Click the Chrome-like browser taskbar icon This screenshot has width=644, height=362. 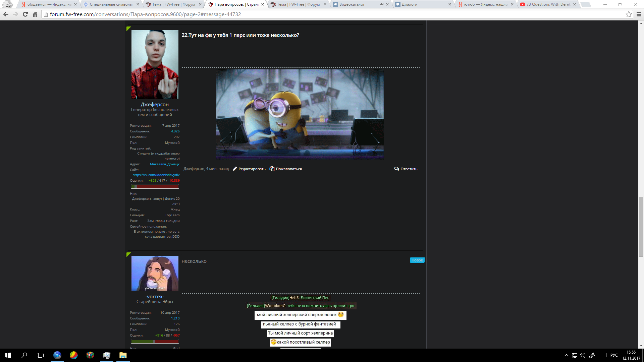tap(57, 355)
